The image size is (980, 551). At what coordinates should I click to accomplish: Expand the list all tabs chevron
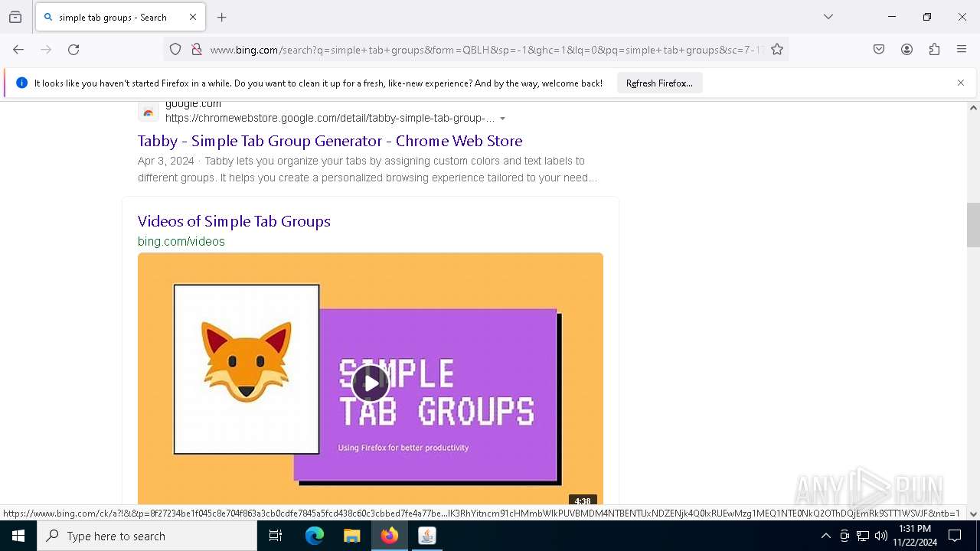(x=828, y=17)
